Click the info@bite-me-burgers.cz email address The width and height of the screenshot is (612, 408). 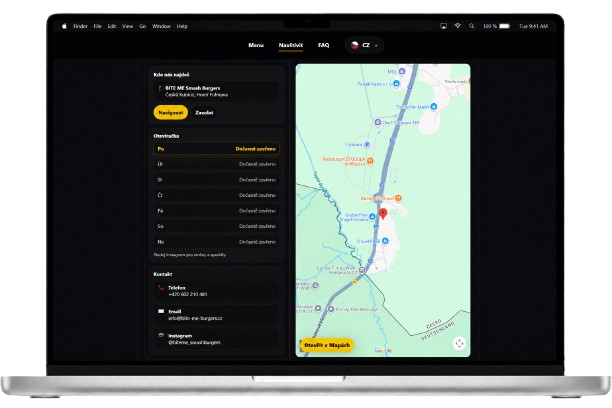[195, 318]
